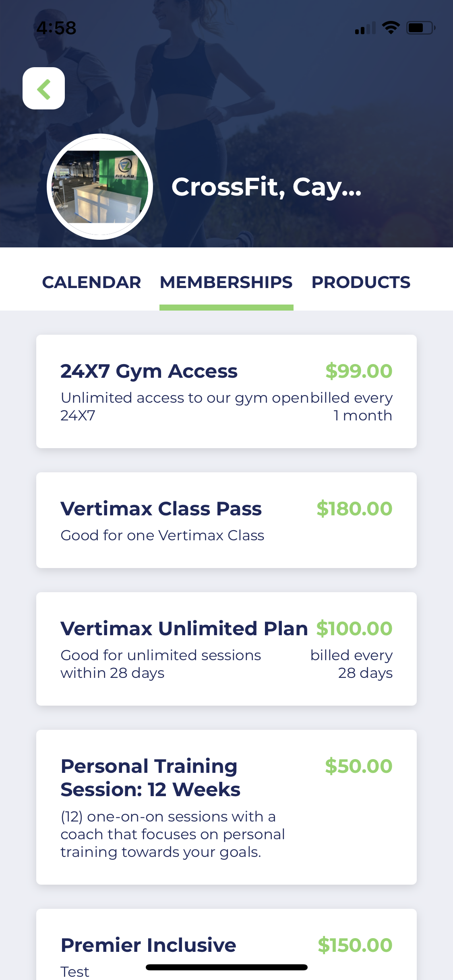The width and height of the screenshot is (453, 980).
Task: Tap the $50.00 price on Personal Training
Action: [x=359, y=766]
